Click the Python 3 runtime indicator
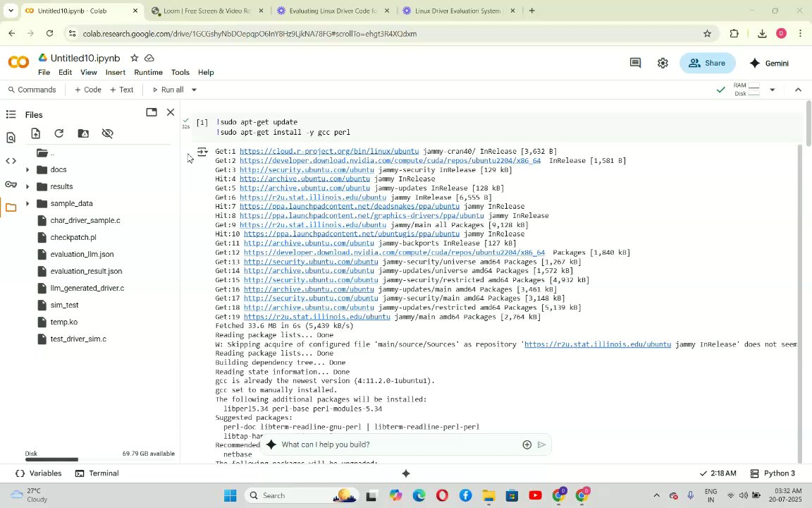This screenshot has width=812, height=508. (773, 473)
